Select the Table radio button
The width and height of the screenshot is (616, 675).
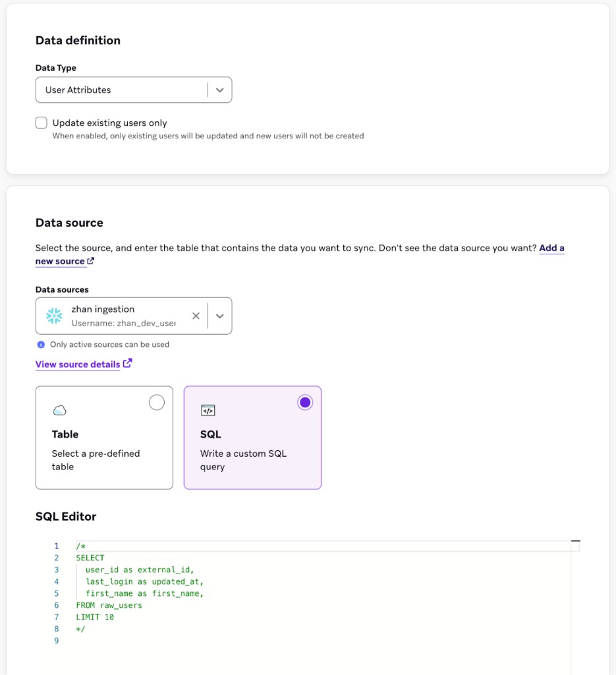pos(156,402)
